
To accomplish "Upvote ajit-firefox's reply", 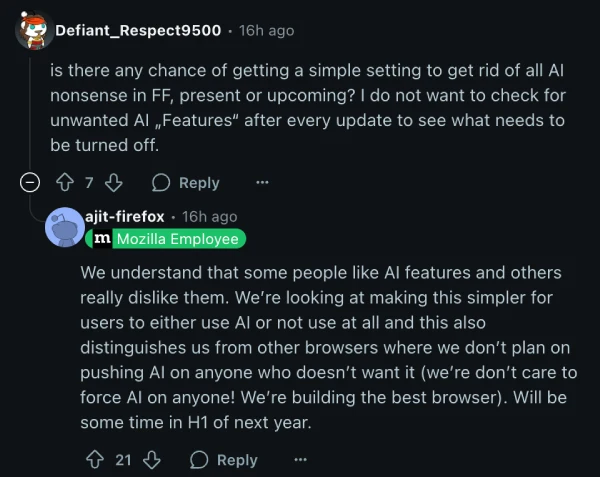I will click(96, 460).
